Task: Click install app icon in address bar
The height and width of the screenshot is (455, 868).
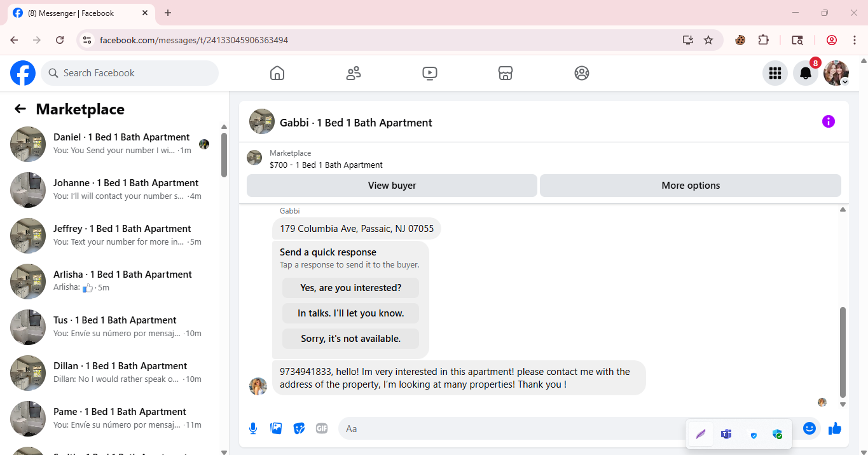Action: click(x=687, y=40)
